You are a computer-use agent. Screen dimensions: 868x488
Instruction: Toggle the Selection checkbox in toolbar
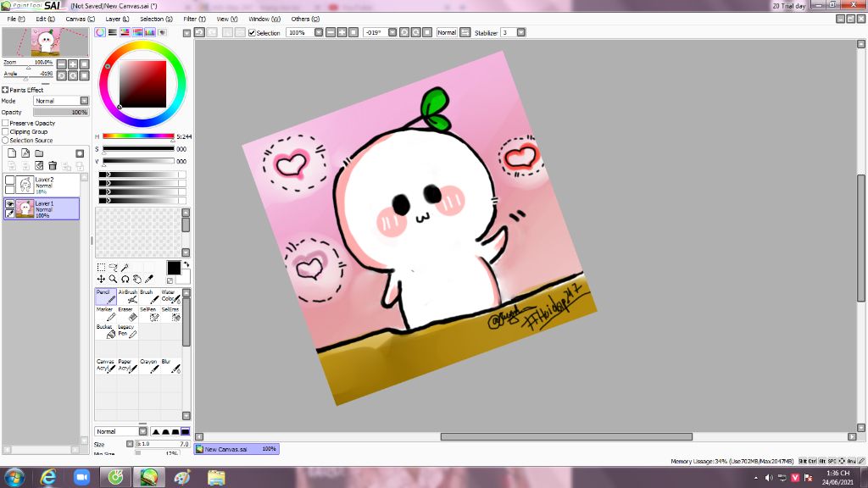tap(252, 33)
